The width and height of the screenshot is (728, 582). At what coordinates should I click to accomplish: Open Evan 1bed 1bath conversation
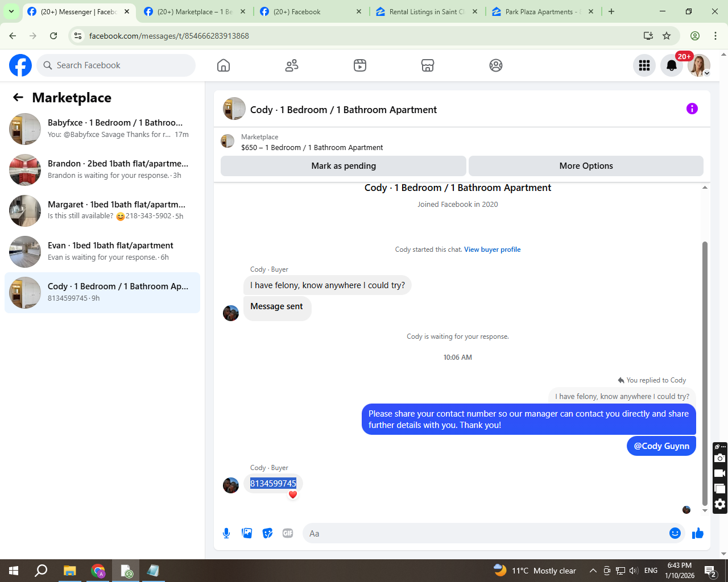point(102,252)
